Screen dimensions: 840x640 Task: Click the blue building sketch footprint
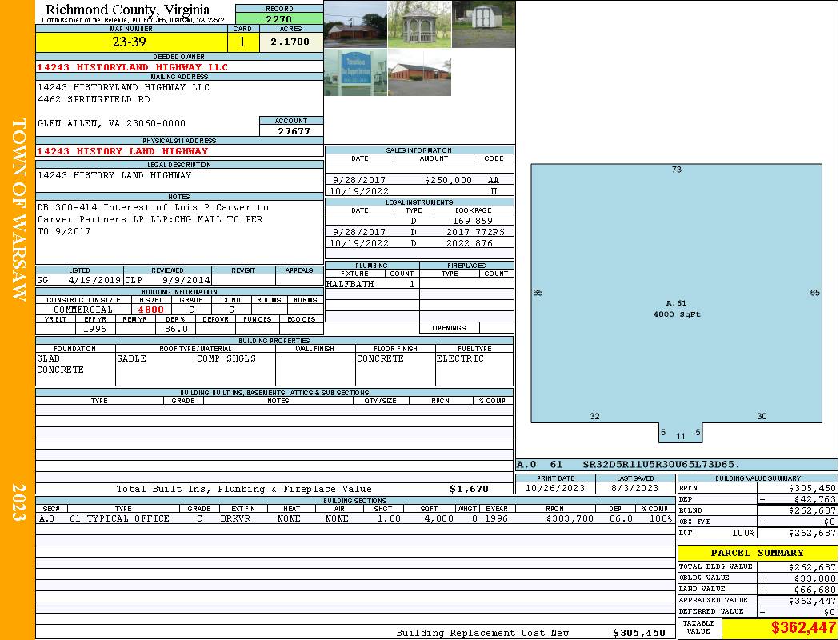676,292
